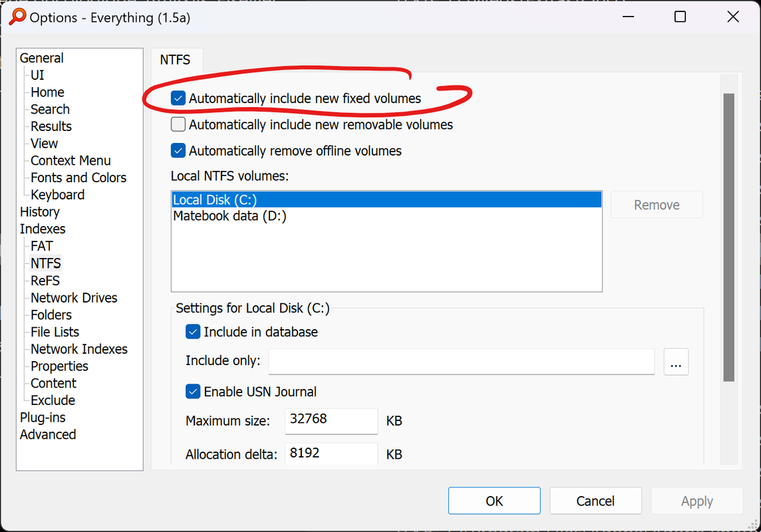761x532 pixels.
Task: Open Exclude settings
Action: click(53, 400)
